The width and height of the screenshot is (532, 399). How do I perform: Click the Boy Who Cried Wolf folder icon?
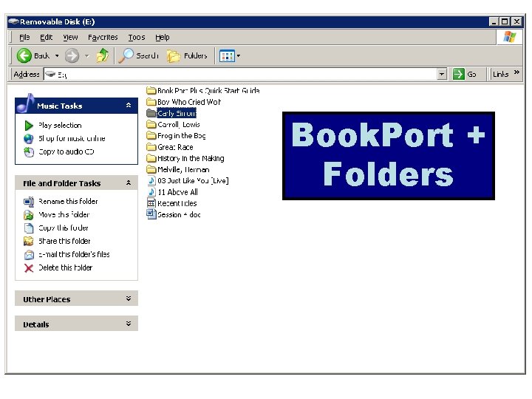(x=151, y=102)
